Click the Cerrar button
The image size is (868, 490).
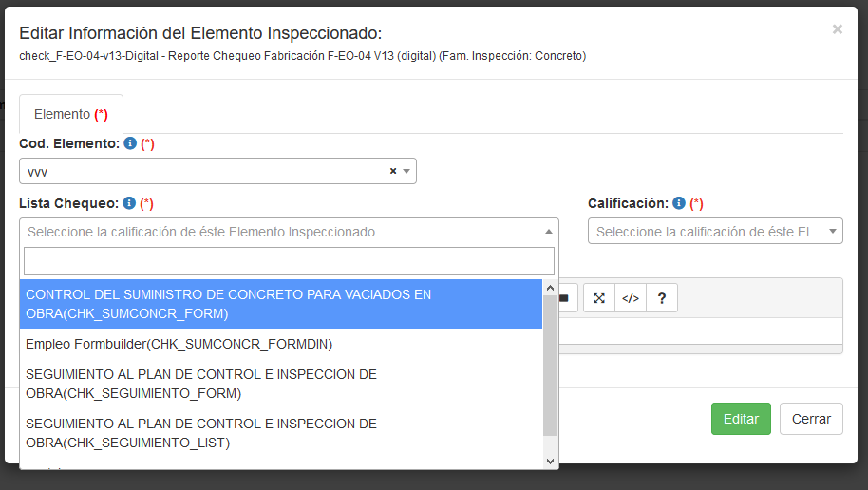coord(811,419)
